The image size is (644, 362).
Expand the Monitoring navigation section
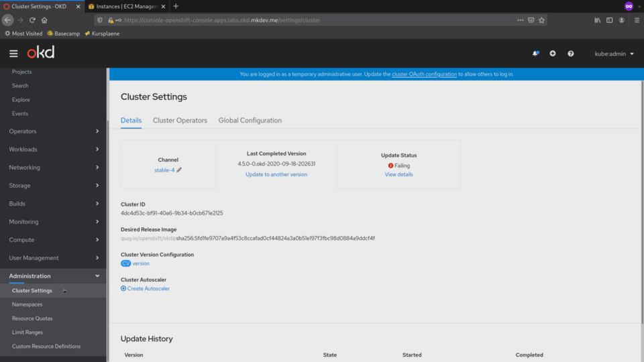click(54, 222)
